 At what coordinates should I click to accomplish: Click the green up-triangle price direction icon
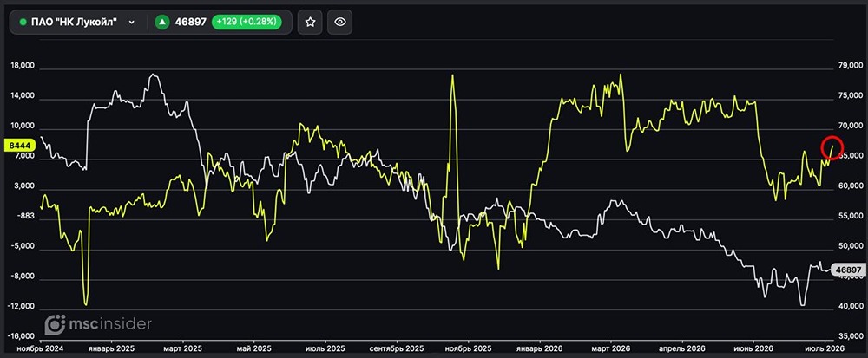[161, 22]
